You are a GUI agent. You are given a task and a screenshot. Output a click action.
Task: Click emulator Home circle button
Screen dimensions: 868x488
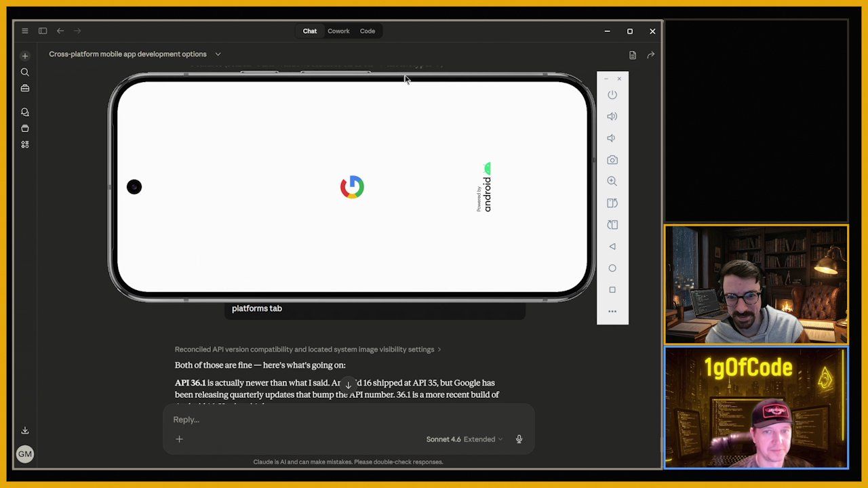click(x=612, y=268)
